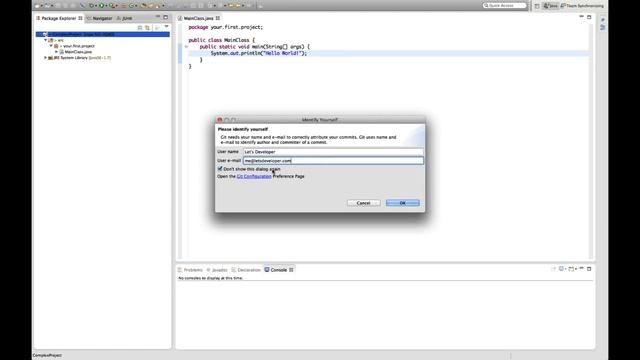Toggle fold marker beside main method

186,47
